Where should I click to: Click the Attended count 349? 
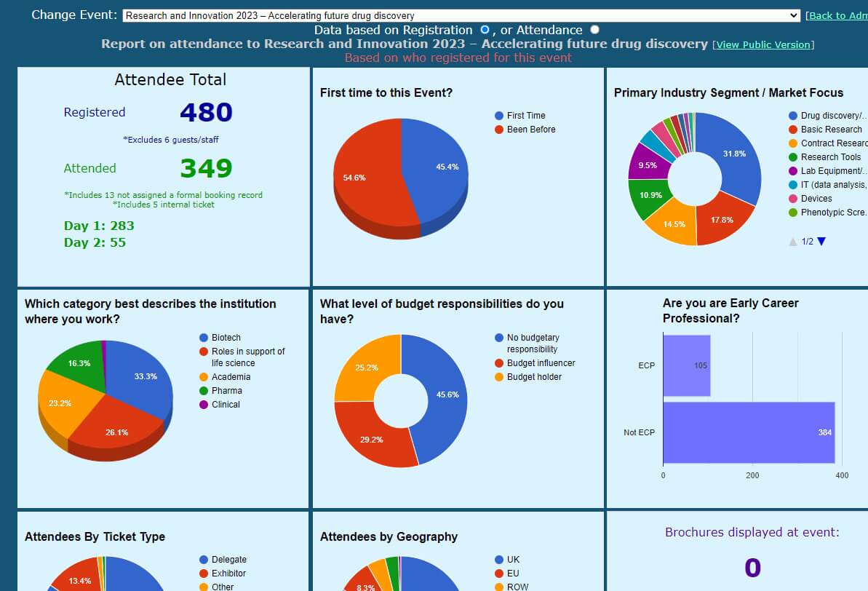(206, 168)
